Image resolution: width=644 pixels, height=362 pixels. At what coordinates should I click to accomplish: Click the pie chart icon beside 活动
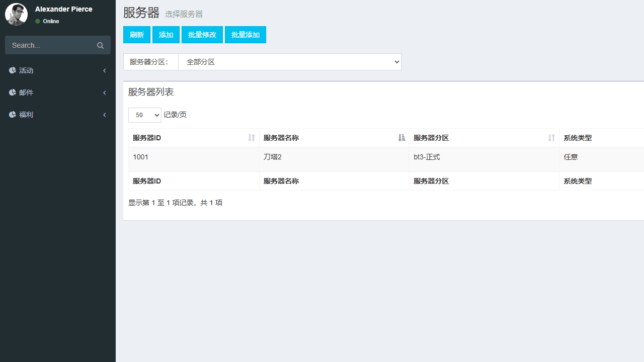(12, 70)
